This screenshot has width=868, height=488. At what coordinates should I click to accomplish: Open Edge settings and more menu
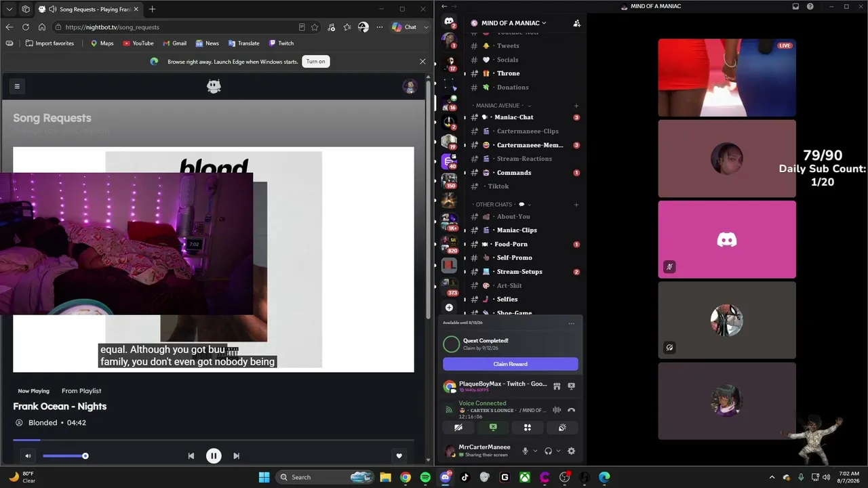[x=380, y=27]
